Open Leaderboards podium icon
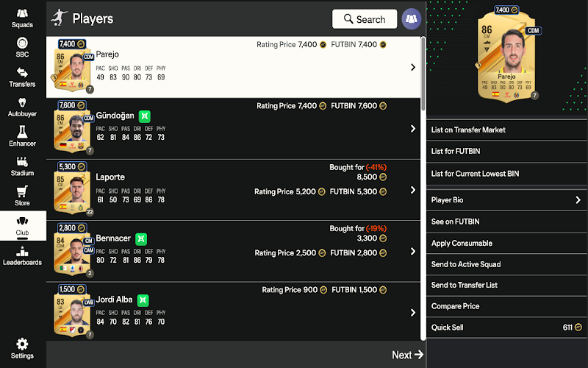 click(x=22, y=251)
